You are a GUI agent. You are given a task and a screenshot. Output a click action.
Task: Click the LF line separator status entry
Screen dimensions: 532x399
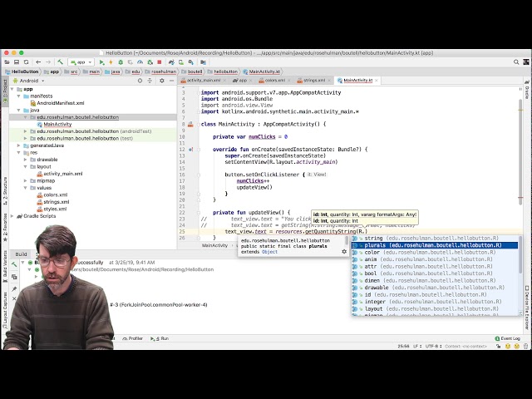click(417, 347)
